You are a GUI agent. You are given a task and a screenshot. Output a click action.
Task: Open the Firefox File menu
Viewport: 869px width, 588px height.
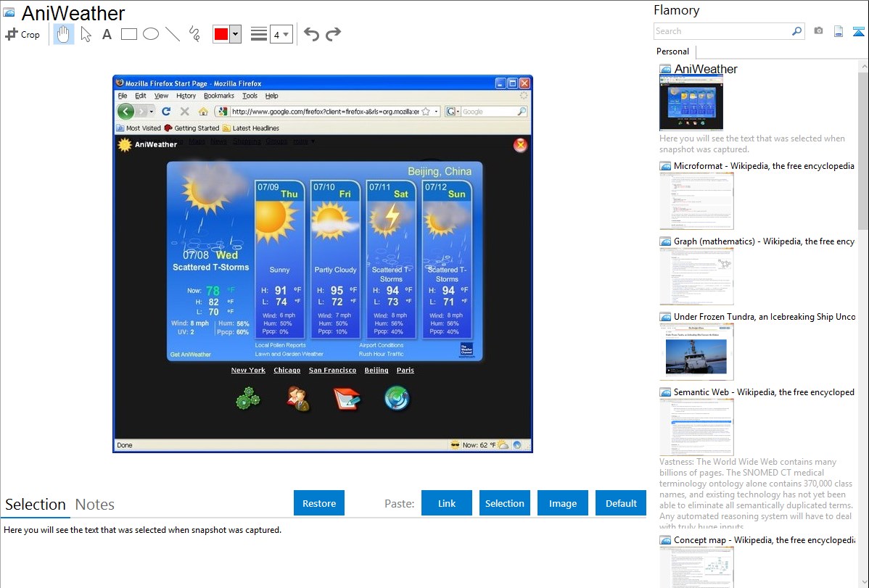coord(123,96)
